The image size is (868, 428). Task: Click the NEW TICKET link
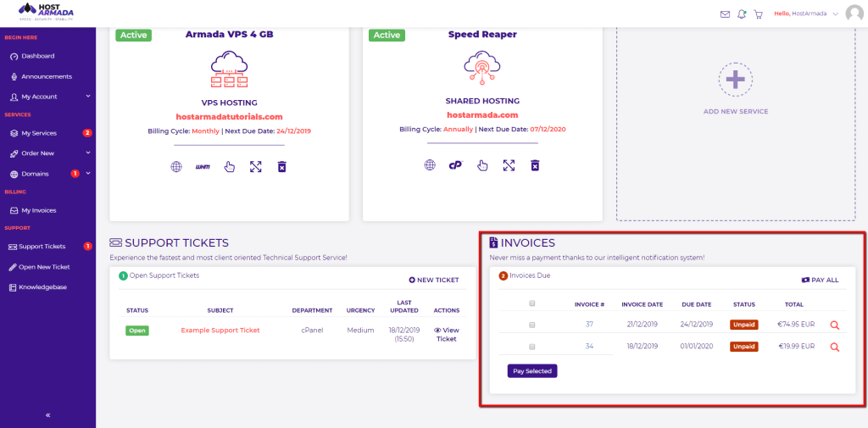(434, 281)
